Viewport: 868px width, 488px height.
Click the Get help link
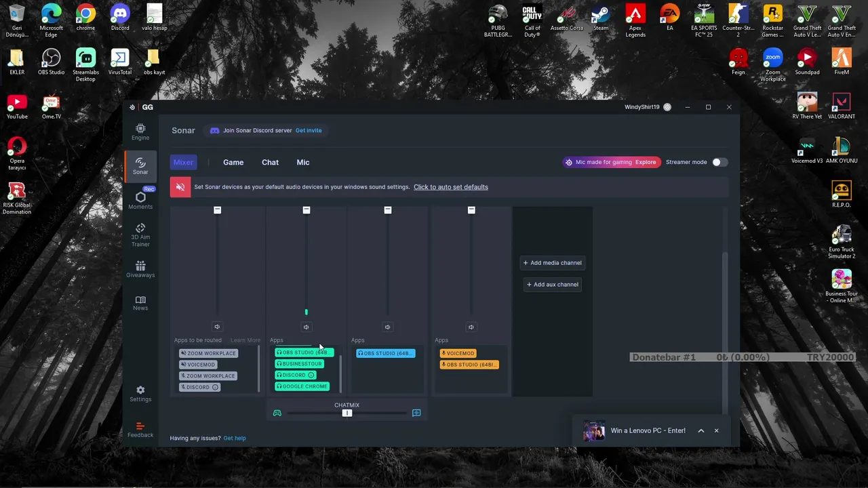[235, 438]
